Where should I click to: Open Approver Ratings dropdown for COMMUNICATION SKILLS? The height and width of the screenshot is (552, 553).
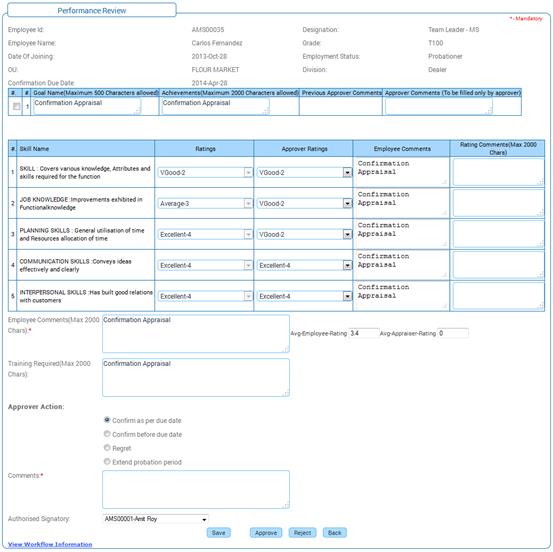(304, 265)
